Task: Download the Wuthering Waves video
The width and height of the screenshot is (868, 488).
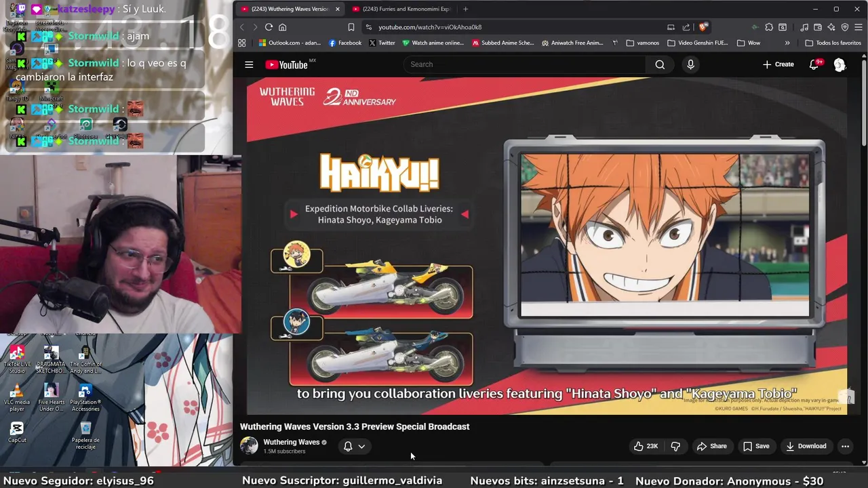Action: [806, 446]
